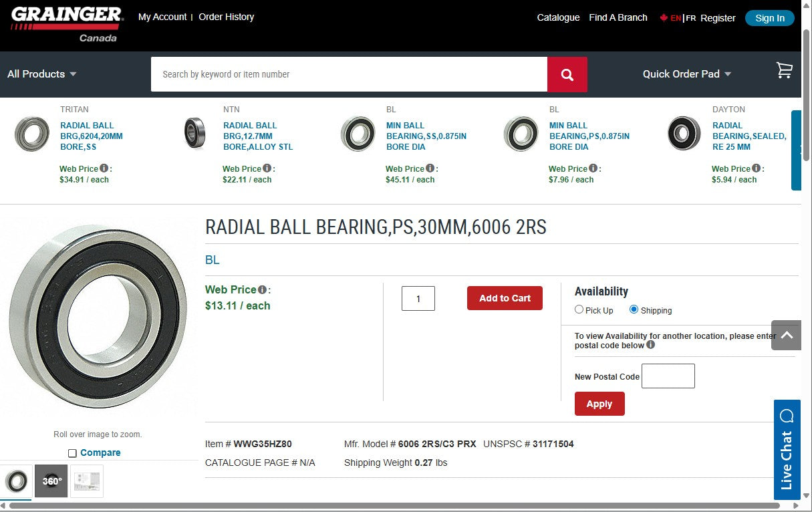Screen dimensions: 812x512
Task: Click DAYTON bearing carousel thumbnail
Action: pos(684,134)
